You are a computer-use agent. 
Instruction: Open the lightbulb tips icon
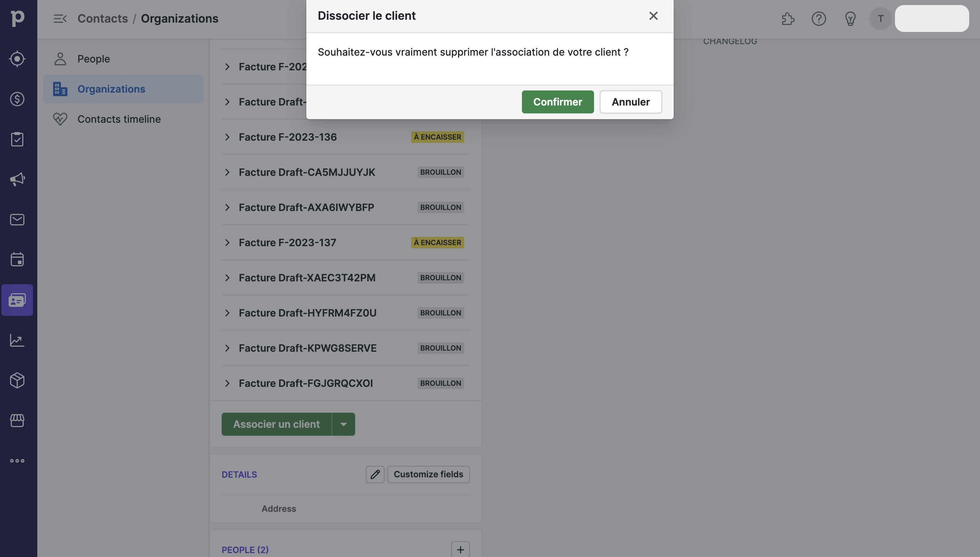[x=850, y=18]
